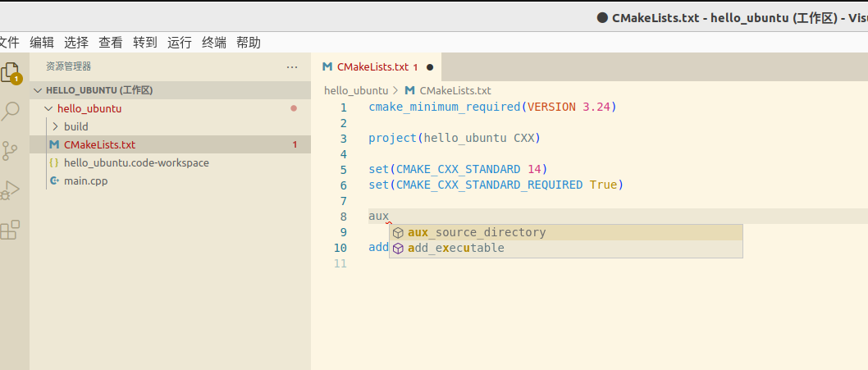Open the Explorer view in activity bar

(x=10, y=72)
